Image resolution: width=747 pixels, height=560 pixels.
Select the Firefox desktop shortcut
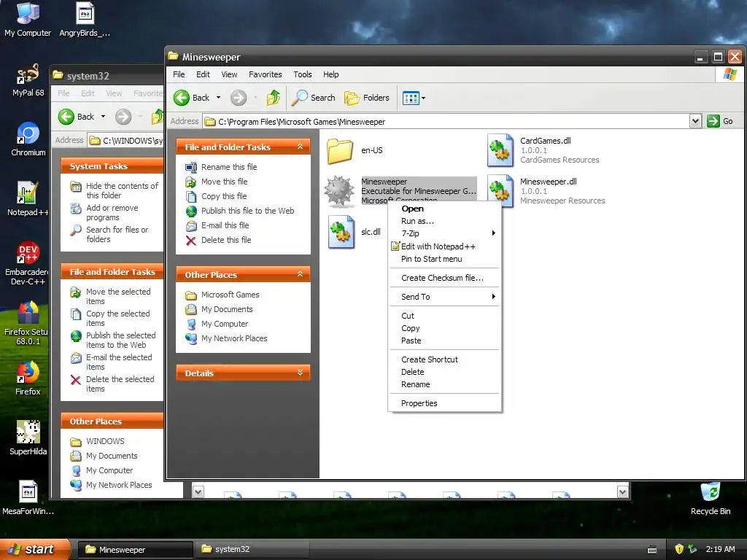(28, 378)
